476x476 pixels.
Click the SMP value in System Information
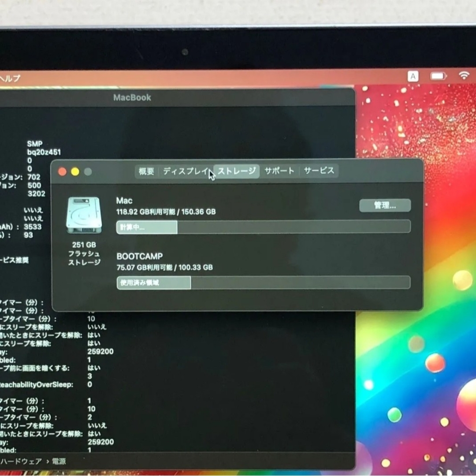click(x=35, y=144)
